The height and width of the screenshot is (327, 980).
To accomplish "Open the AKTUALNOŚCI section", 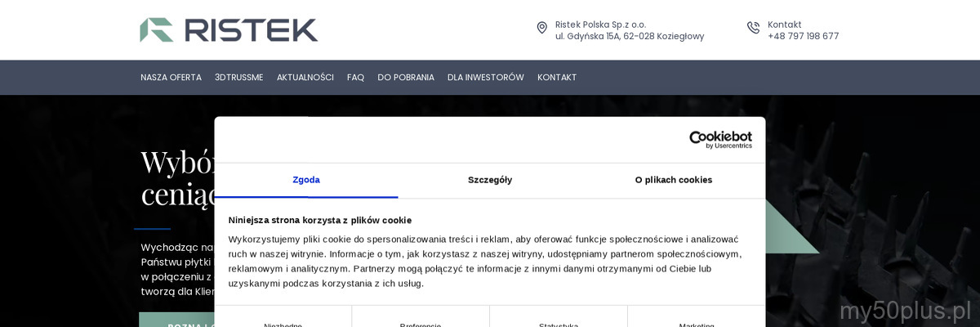I will coord(305,78).
